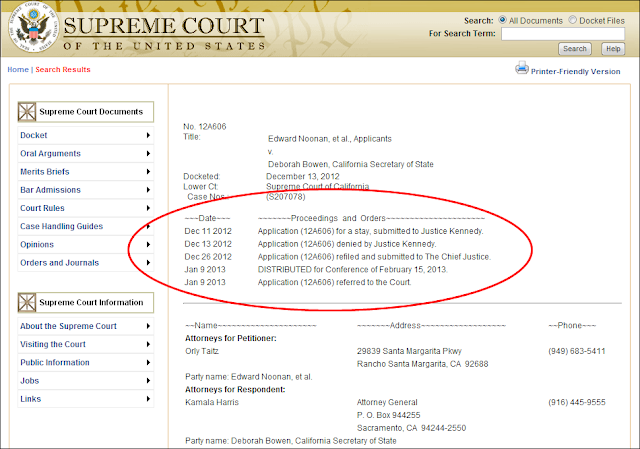Viewport: 640px width, 449px height.
Task: Expand the About the Supreme Court arrow
Action: coord(148,326)
